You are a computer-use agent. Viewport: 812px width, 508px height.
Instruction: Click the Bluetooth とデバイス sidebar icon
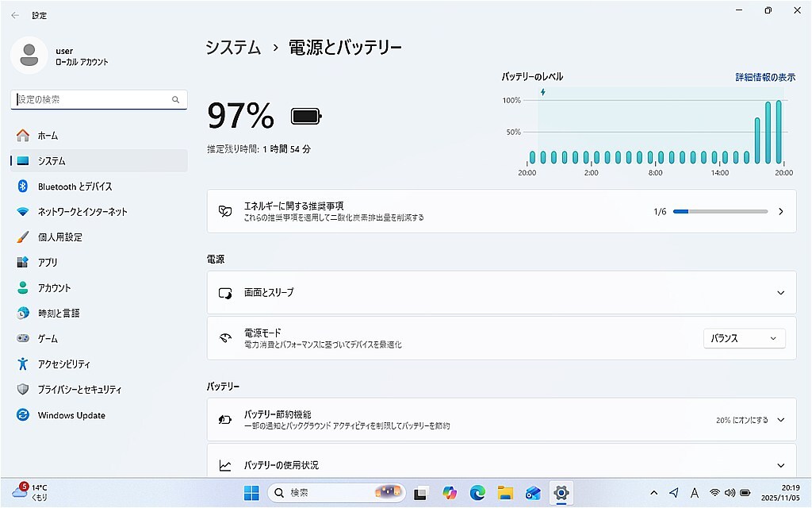23,186
